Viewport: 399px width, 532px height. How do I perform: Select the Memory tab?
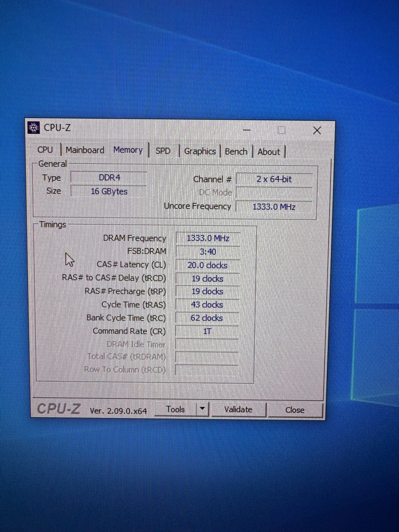(128, 150)
